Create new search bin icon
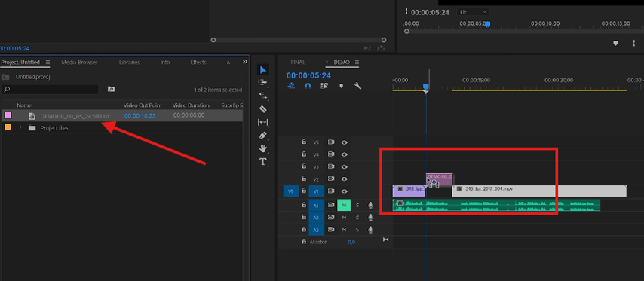The width and height of the screenshot is (644, 281). pyautogui.click(x=111, y=89)
